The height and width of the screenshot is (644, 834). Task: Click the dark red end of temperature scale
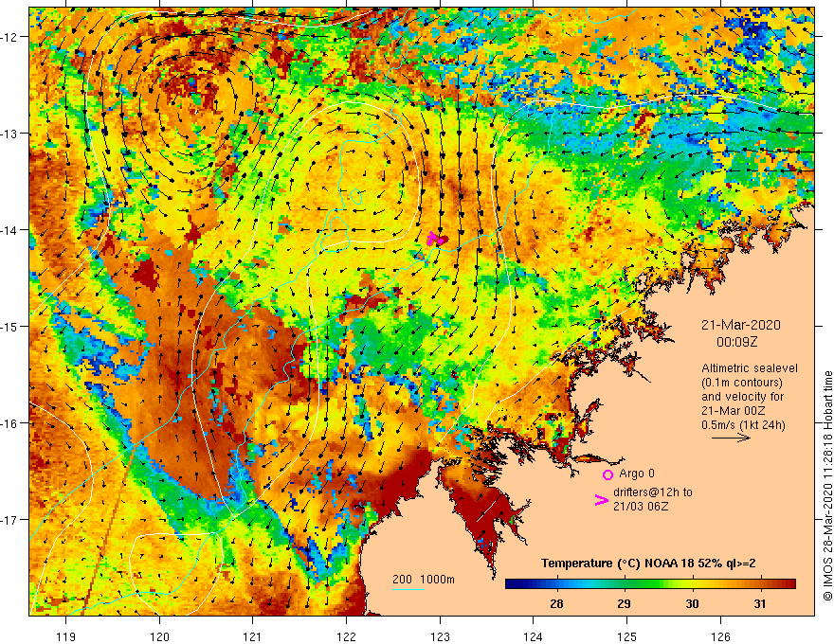[x=790, y=584]
